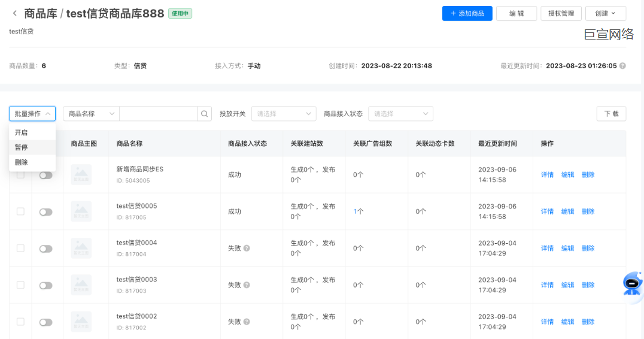Image resolution: width=644 pixels, height=339 pixels.
Task: Click the 使用中 status tag
Action: tap(180, 14)
